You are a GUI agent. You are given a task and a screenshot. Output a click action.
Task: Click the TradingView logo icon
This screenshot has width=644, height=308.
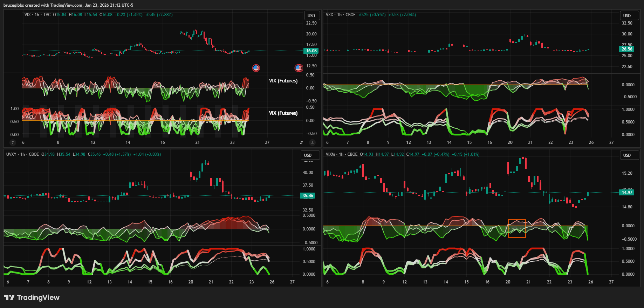9,297
